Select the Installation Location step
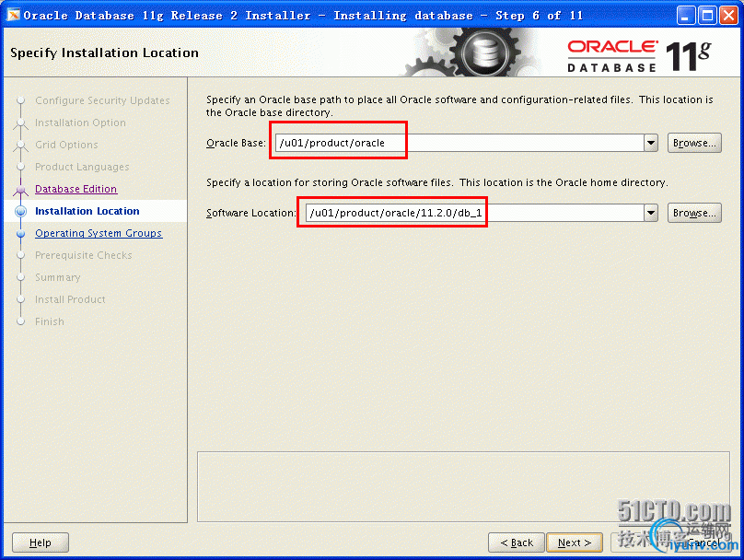The width and height of the screenshot is (744, 560). click(x=87, y=211)
